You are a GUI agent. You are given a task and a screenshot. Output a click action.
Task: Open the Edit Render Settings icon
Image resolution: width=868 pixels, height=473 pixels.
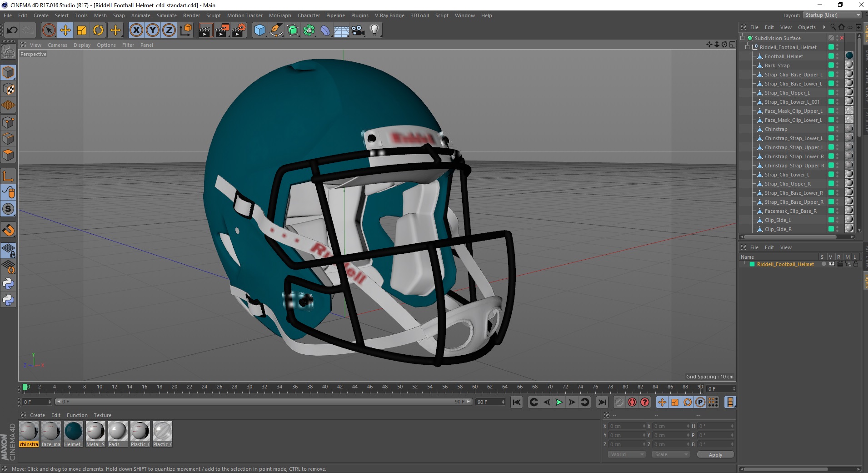coord(239,30)
